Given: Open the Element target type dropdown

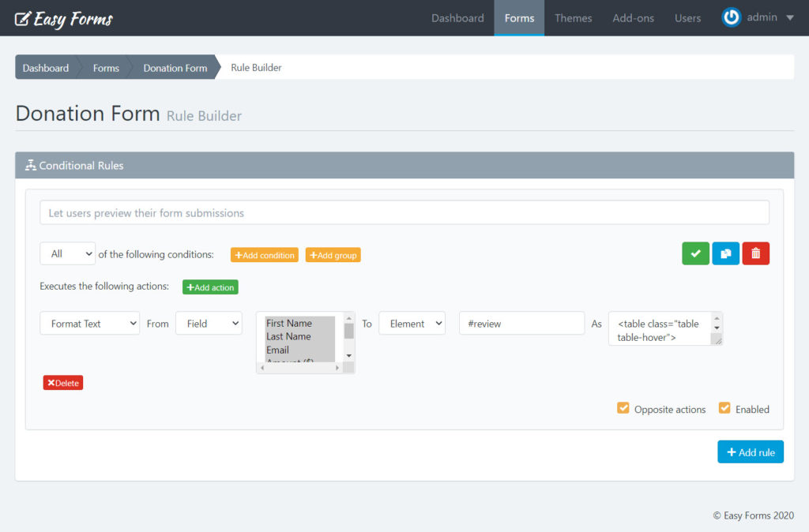Looking at the screenshot, I should (x=412, y=324).
